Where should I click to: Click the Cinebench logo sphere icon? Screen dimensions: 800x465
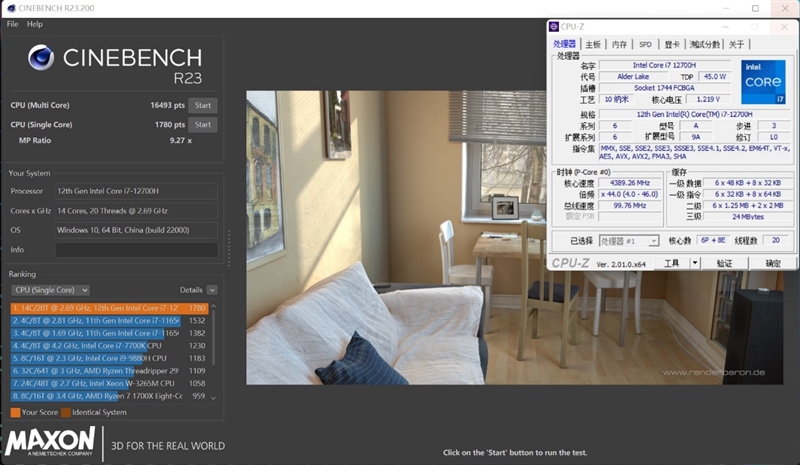click(x=41, y=57)
